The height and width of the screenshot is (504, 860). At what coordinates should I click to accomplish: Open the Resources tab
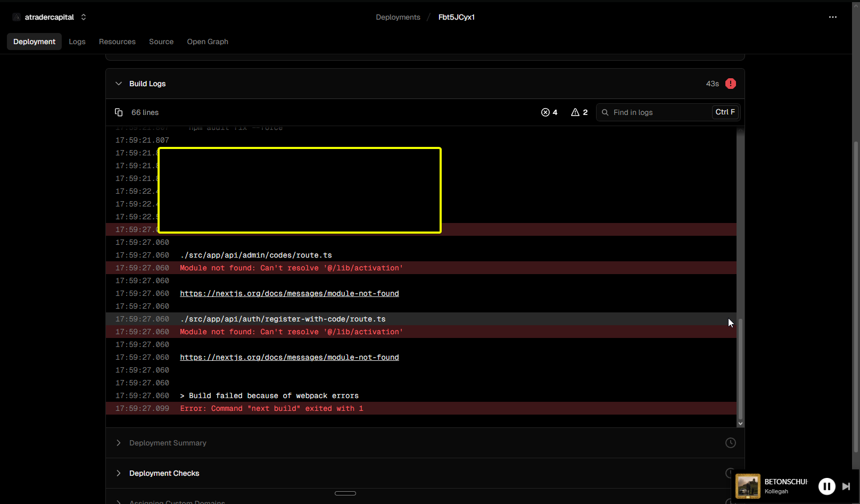(x=117, y=42)
